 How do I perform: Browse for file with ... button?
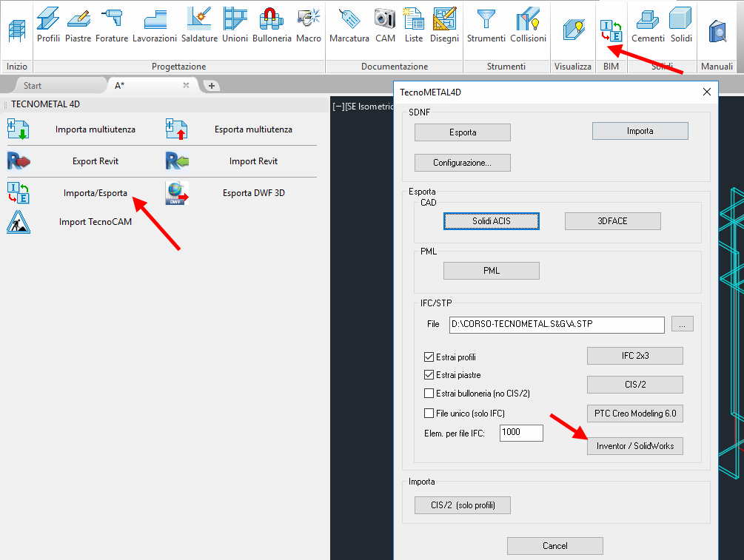683,324
